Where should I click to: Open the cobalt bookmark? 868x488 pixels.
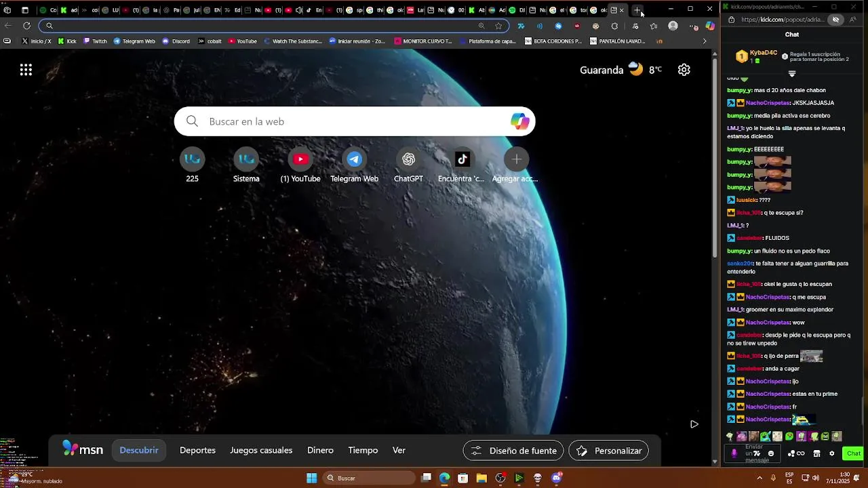pyautogui.click(x=210, y=41)
